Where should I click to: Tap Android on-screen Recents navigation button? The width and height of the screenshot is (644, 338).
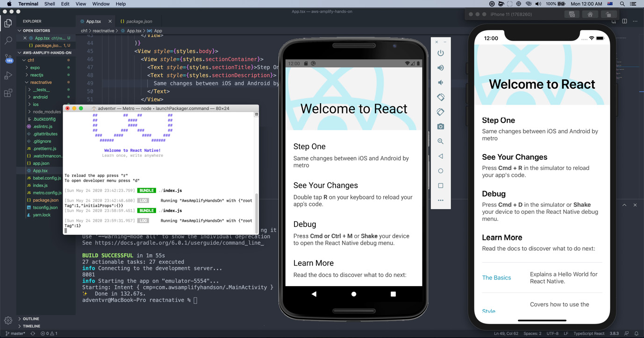coord(393,294)
